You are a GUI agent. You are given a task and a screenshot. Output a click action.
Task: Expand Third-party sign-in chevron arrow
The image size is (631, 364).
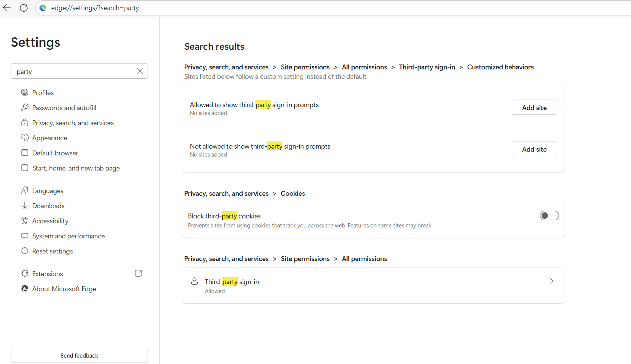(x=552, y=281)
